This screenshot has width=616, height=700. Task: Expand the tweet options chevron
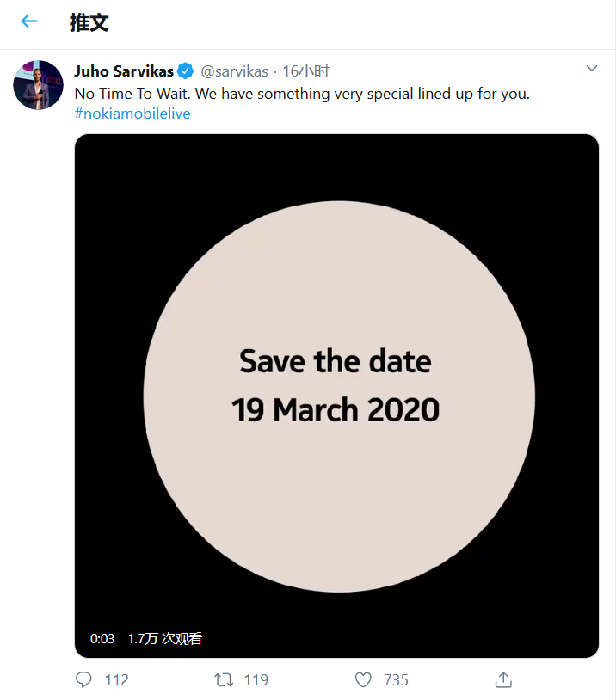(591, 70)
